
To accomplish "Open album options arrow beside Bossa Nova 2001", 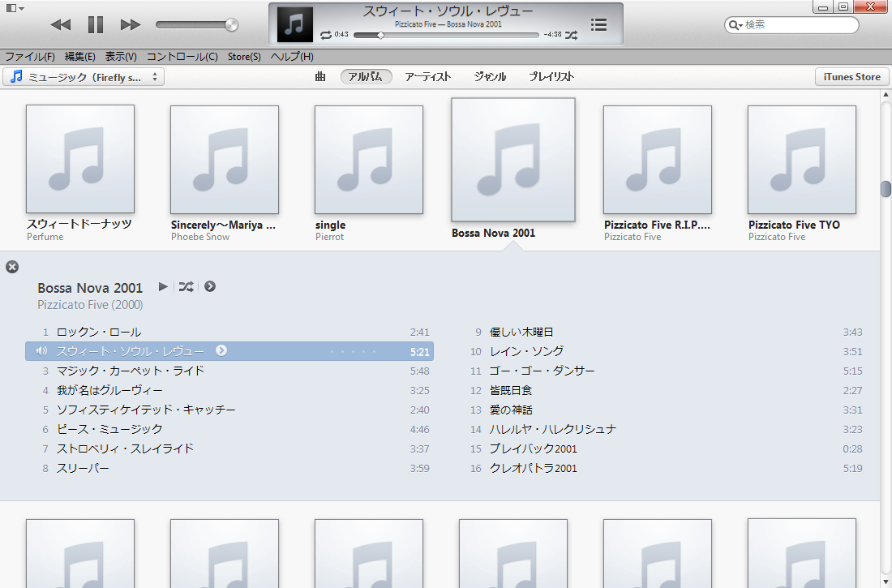I will [210, 286].
